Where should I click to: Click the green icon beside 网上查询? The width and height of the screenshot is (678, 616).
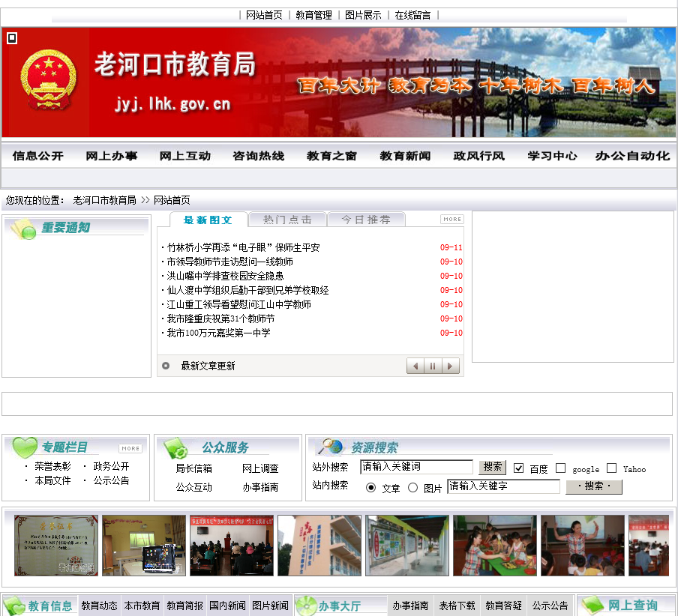[x=592, y=606]
